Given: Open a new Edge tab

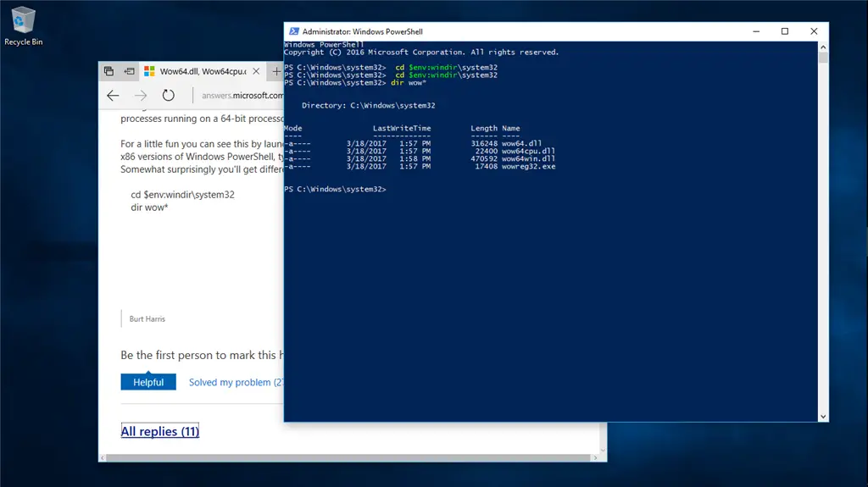Looking at the screenshot, I should 276,71.
